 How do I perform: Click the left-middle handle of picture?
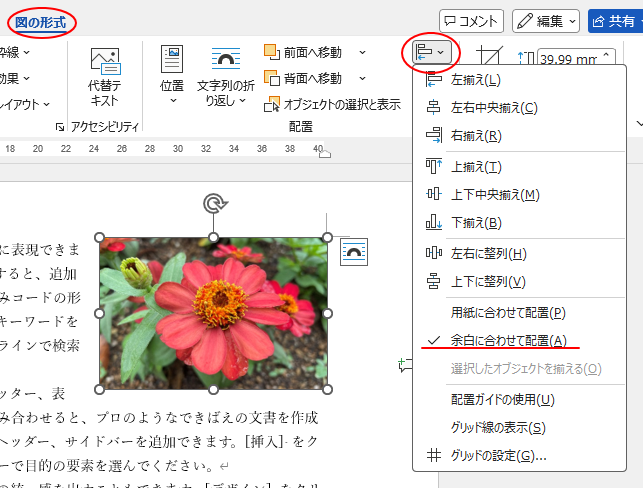[x=99, y=313]
